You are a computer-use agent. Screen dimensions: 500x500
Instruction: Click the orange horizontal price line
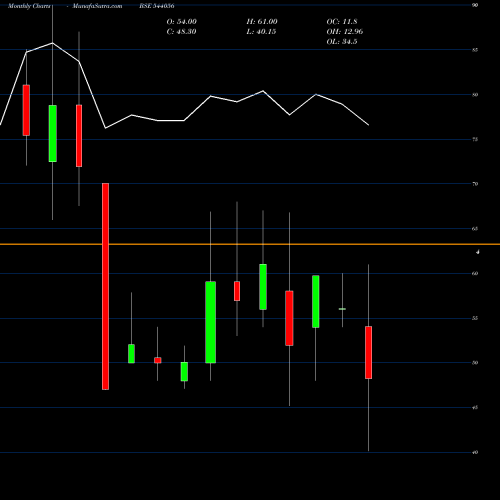pos(250,244)
